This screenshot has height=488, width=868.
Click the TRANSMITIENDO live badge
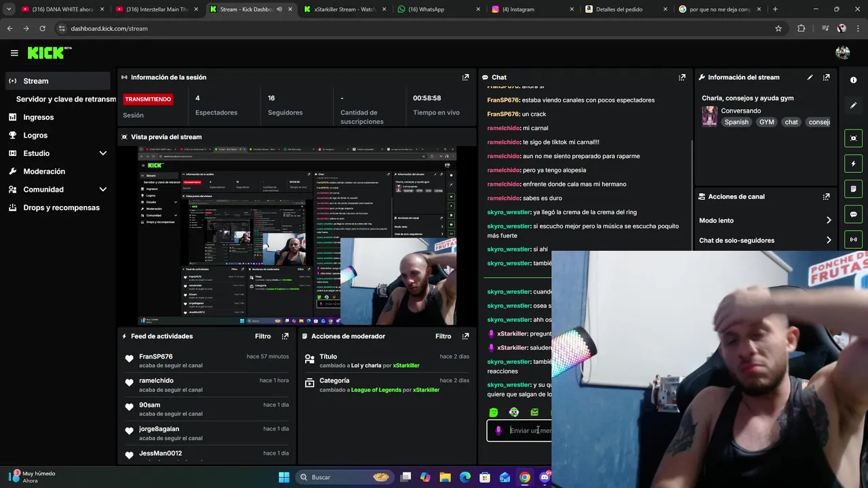pos(148,99)
